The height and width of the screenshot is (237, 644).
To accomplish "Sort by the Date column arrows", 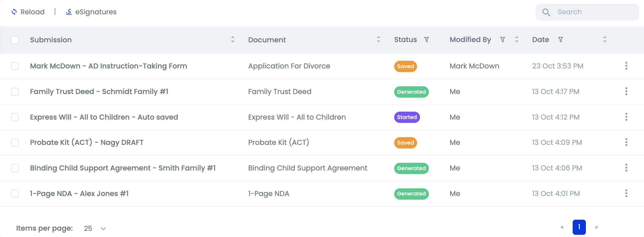I will coord(605,40).
